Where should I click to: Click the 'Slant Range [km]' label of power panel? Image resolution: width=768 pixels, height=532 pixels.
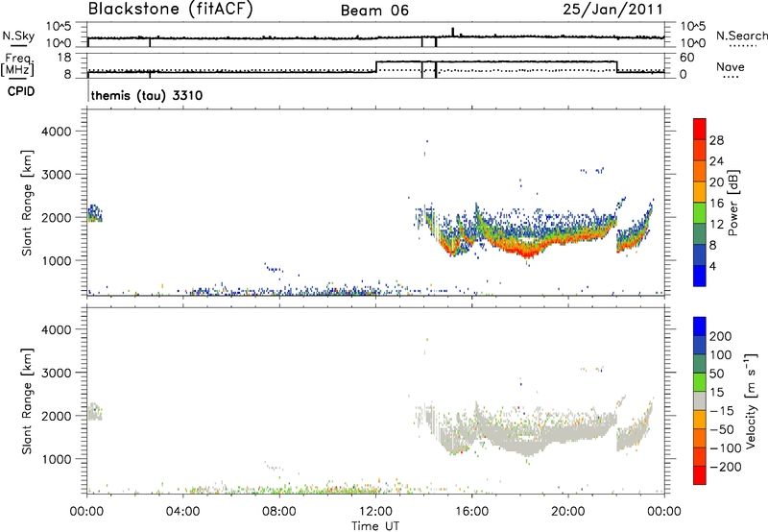tap(27, 203)
